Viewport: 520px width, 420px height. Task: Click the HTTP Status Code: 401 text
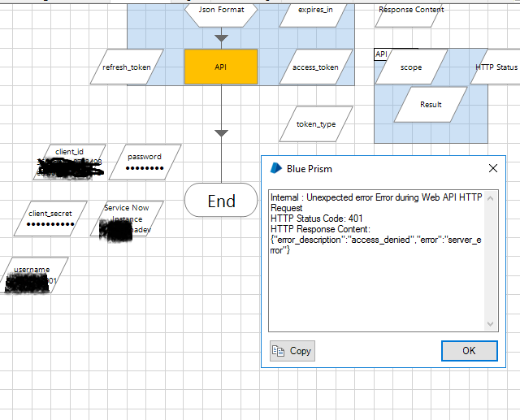click(316, 219)
